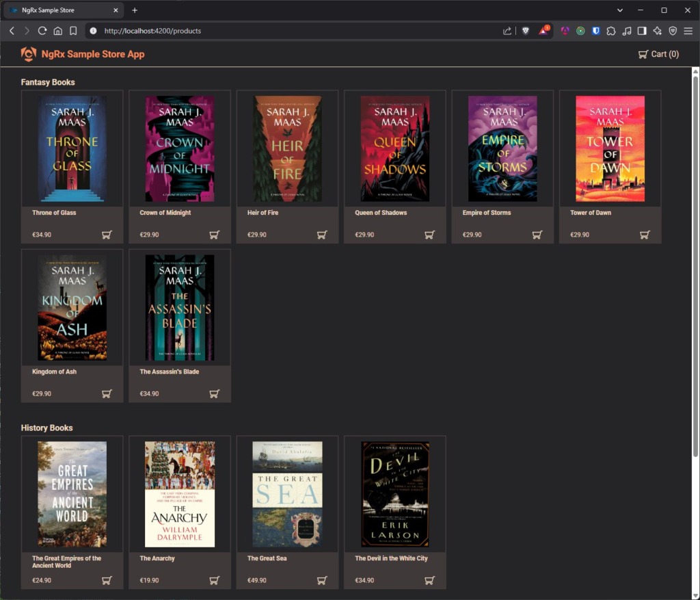Close the NgRx Sample Store tab
Image resolution: width=700 pixels, height=600 pixels.
[x=116, y=10]
